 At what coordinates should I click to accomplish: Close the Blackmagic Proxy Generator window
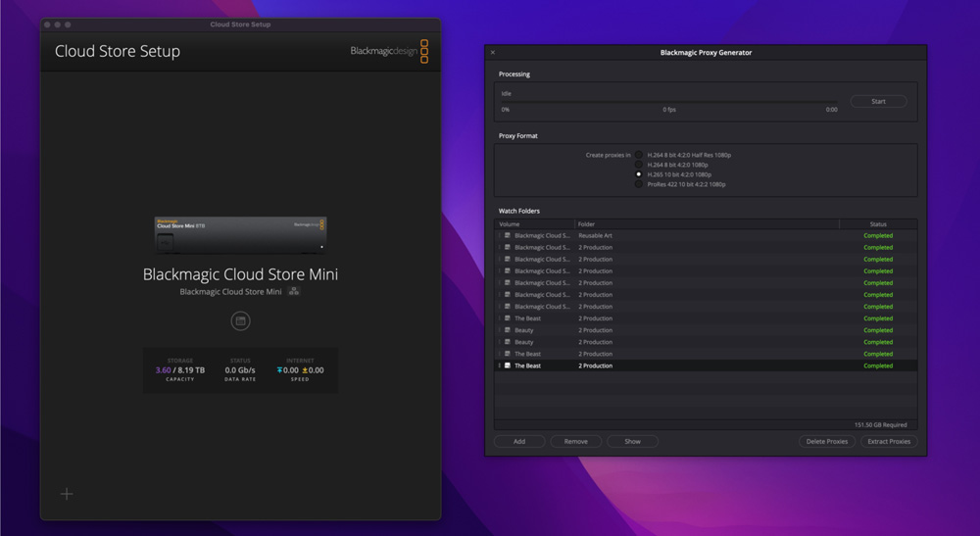(x=493, y=53)
